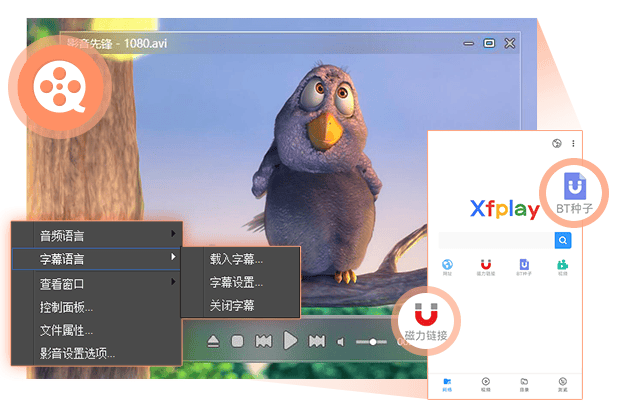Open 字幕设置... subtitle settings
This screenshot has height=415, width=618.
tap(236, 282)
